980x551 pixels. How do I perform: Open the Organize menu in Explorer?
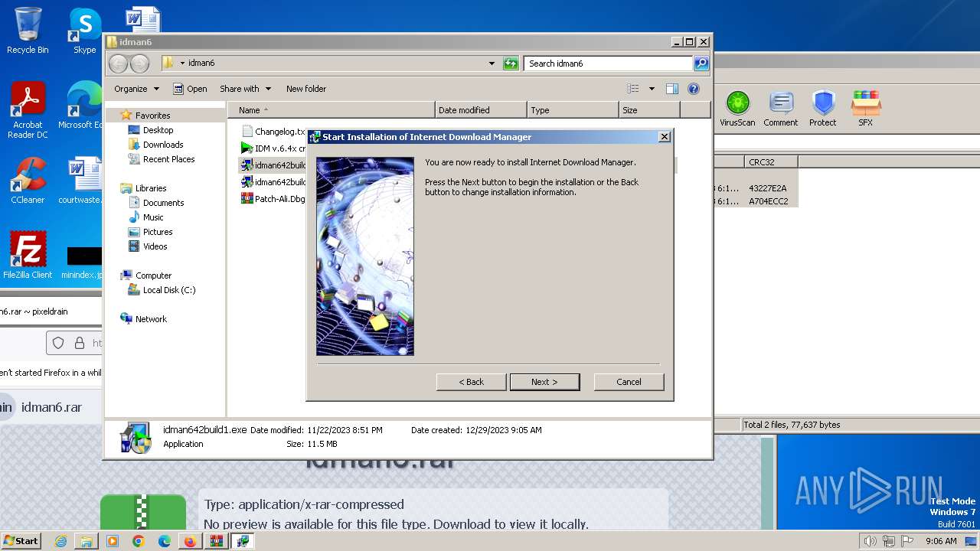coord(136,89)
